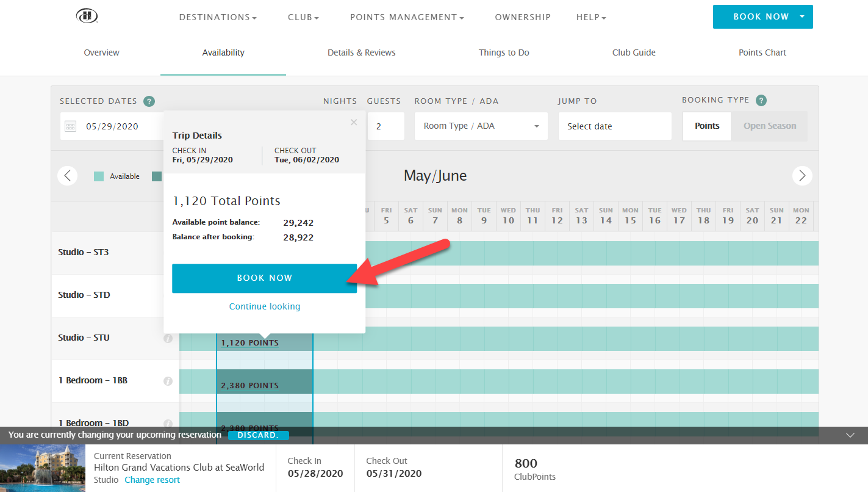Click Book Now in Trip Details popup

(264, 278)
